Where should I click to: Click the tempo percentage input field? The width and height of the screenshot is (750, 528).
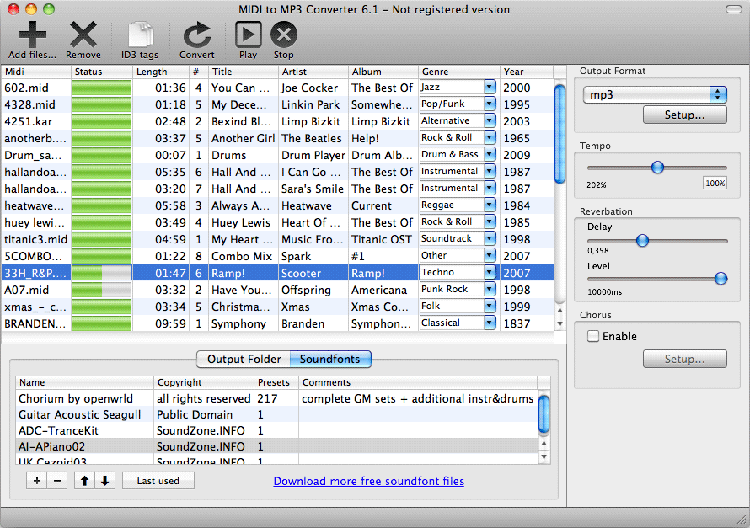pyautogui.click(x=715, y=184)
